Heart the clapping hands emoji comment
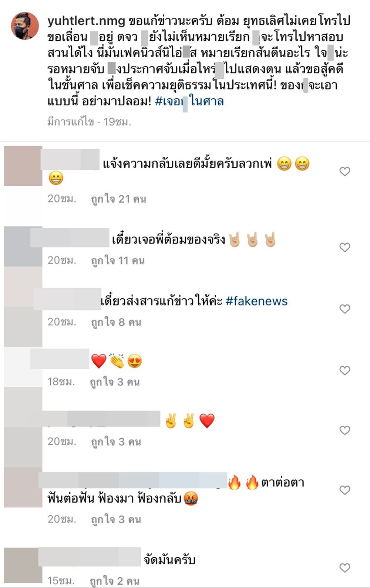The height and width of the screenshot is (588, 370). 345,371
